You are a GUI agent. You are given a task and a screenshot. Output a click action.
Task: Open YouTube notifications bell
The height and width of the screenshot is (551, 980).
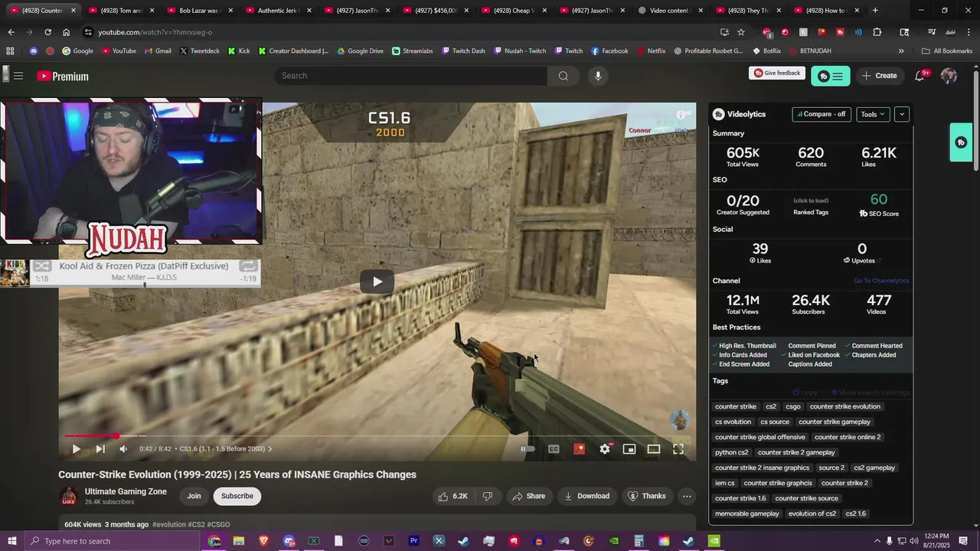point(920,76)
